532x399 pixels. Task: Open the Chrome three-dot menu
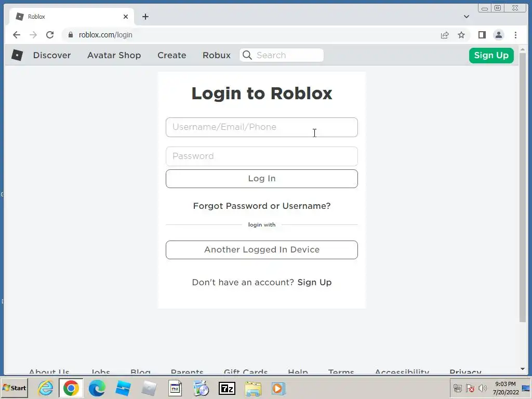coord(515,35)
